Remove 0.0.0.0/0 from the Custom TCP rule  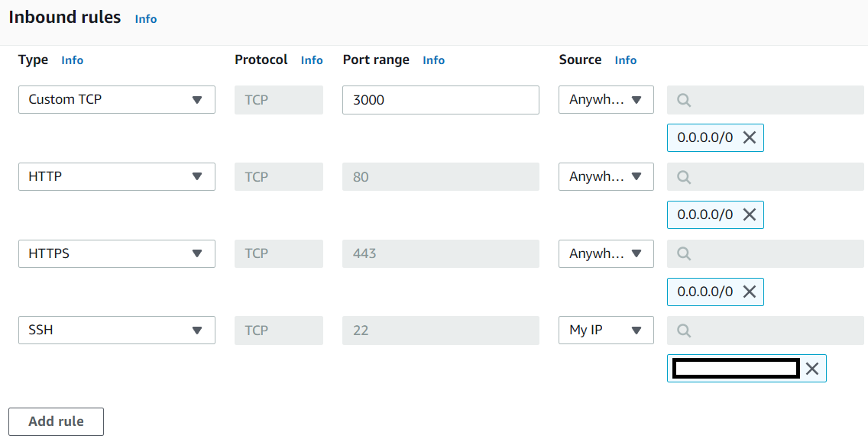[x=750, y=137]
